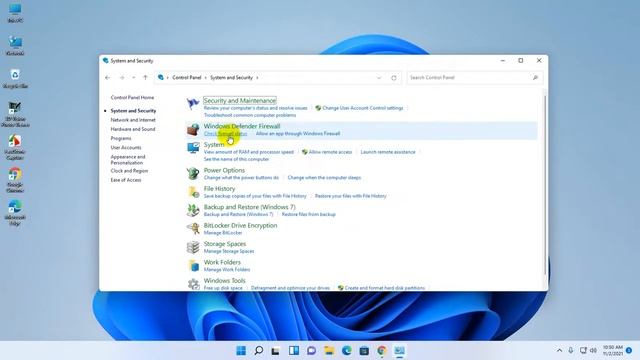This screenshot has width=640, height=360.
Task: Open the Security and Maintenance heading link
Action: [x=240, y=100]
